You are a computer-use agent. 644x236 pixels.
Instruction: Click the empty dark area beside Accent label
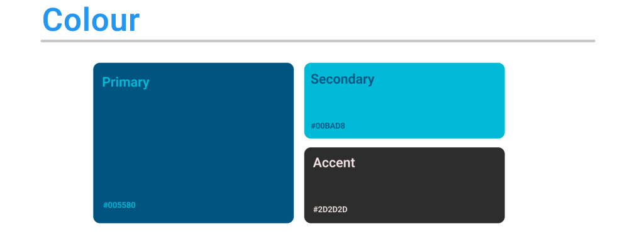429,163
